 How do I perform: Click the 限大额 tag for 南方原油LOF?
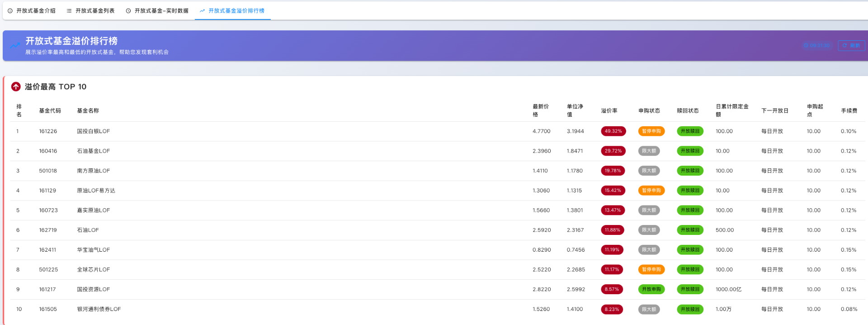649,171
